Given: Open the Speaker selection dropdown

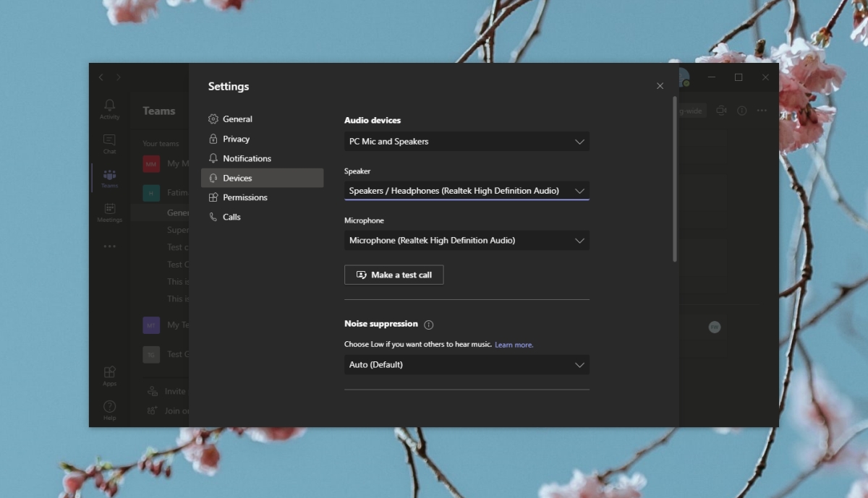Looking at the screenshot, I should tap(467, 191).
